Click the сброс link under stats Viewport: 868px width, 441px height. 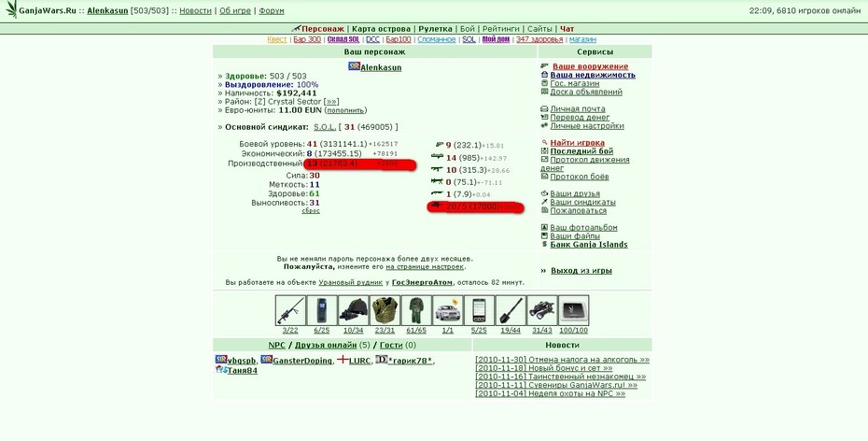[x=311, y=210]
